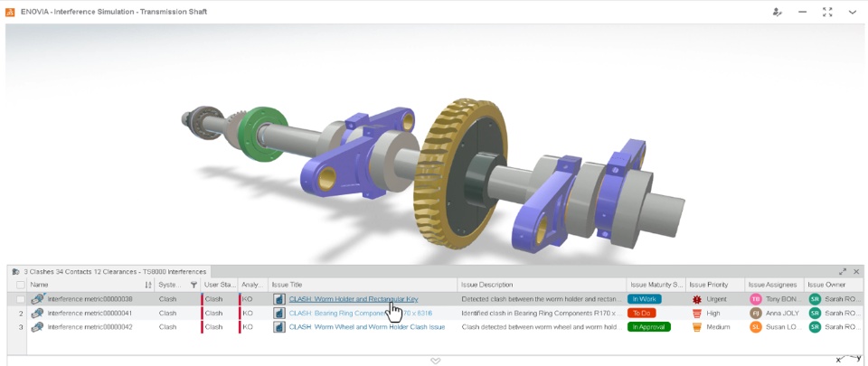Click issue icon beside Bearing Ring Components
This screenshot has height=366, width=868.
279,313
